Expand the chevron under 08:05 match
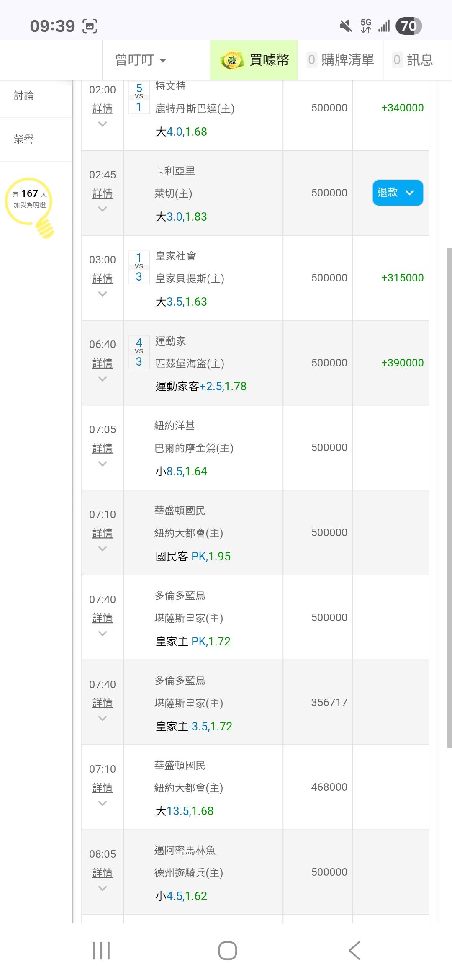This screenshot has width=452, height=980. (x=103, y=888)
